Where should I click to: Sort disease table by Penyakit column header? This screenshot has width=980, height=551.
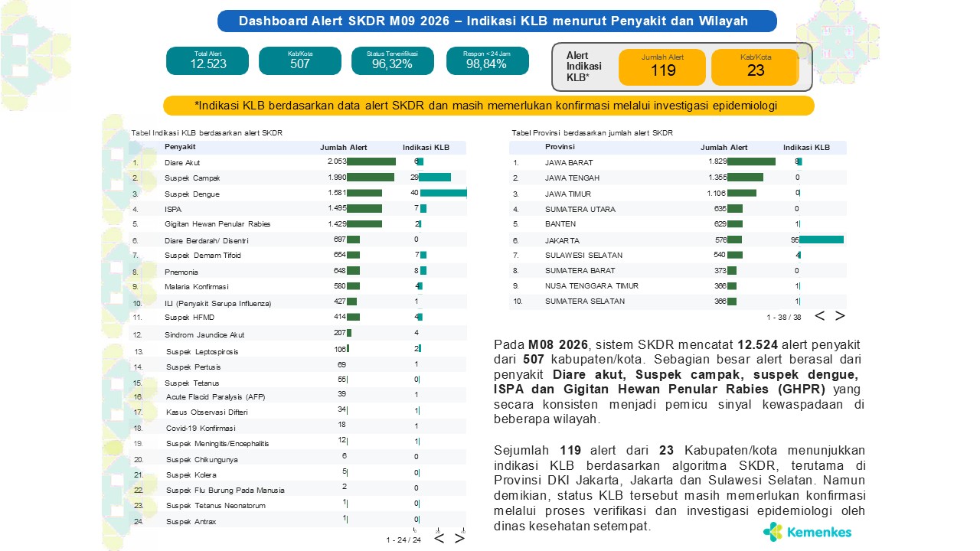[180, 147]
